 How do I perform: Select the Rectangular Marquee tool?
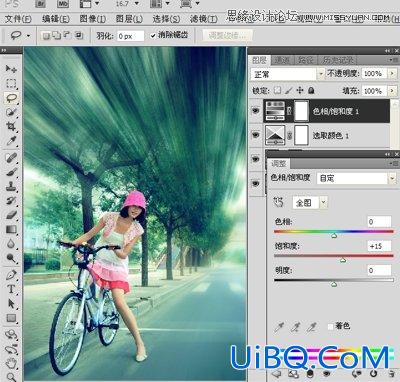pyautogui.click(x=11, y=83)
